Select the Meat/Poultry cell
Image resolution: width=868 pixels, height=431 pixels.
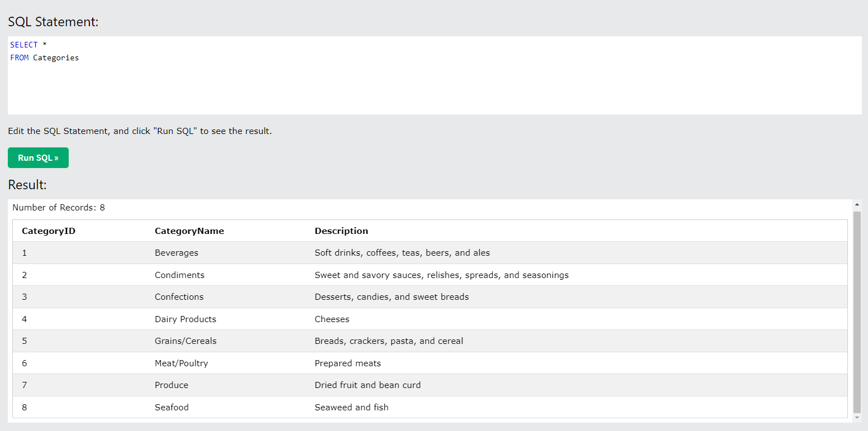pos(182,363)
